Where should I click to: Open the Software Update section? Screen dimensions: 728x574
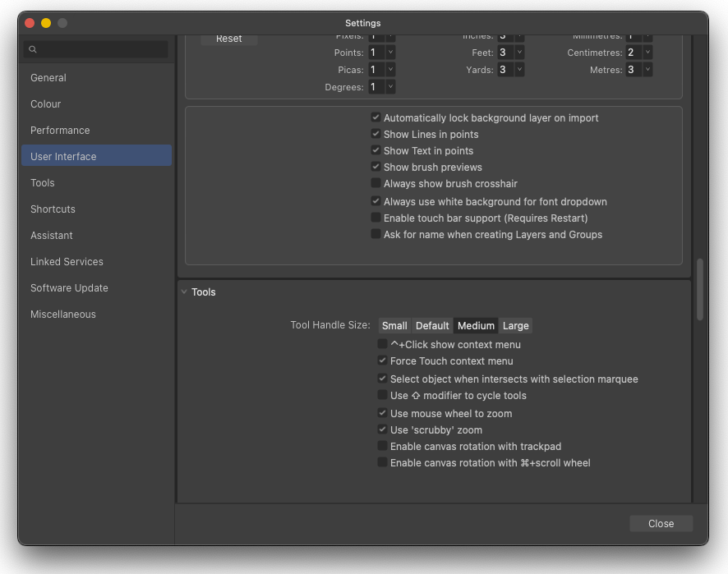[x=69, y=287]
